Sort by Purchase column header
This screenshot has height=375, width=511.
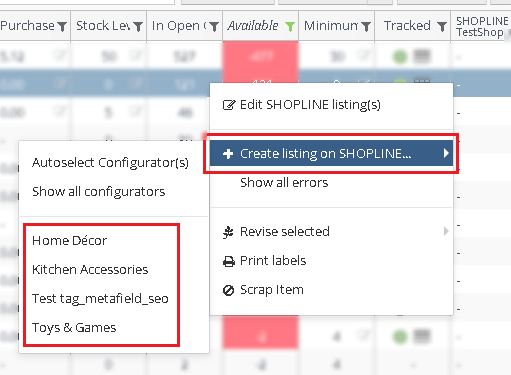(27, 26)
